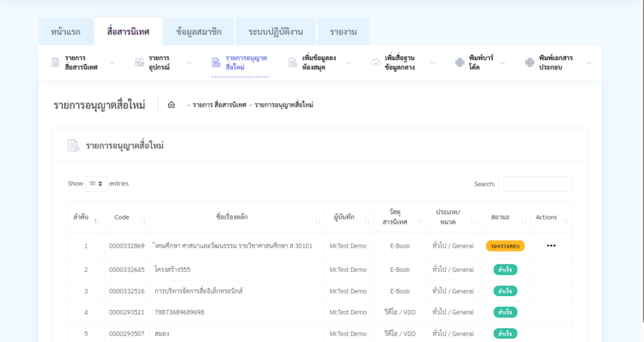Click the พิมพ์เอกสารประกอบ printer icon

pyautogui.click(x=530, y=63)
